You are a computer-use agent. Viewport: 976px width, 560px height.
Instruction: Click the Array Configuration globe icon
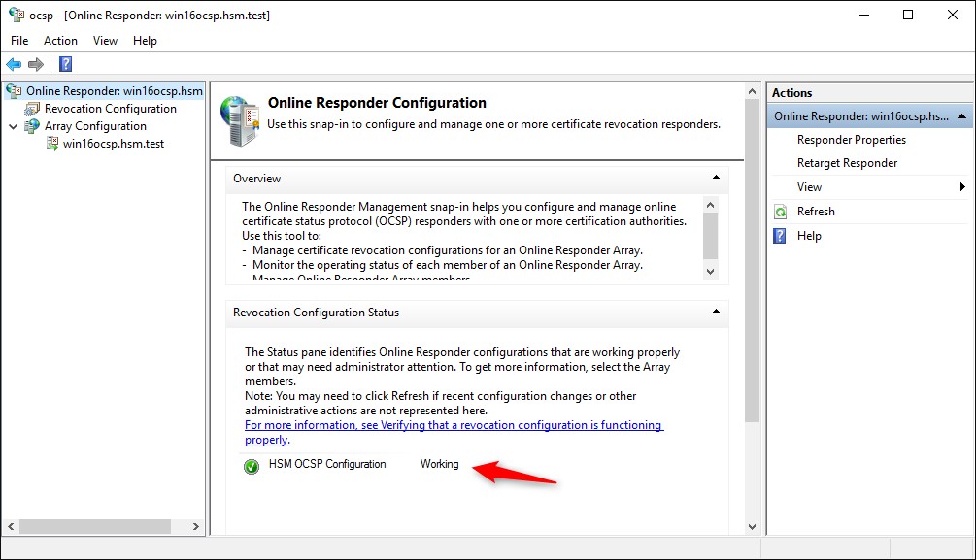32,126
